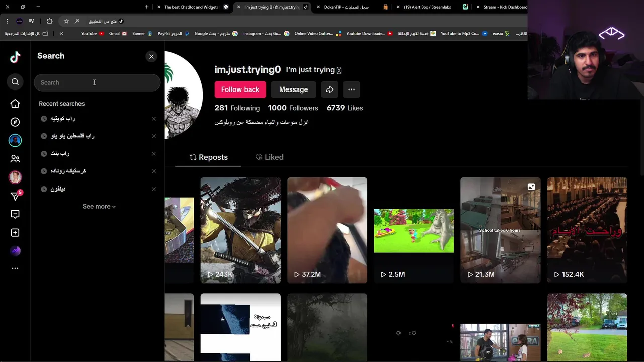
Task: Remove "راب كويتيه" from recent searches
Action: point(154,119)
